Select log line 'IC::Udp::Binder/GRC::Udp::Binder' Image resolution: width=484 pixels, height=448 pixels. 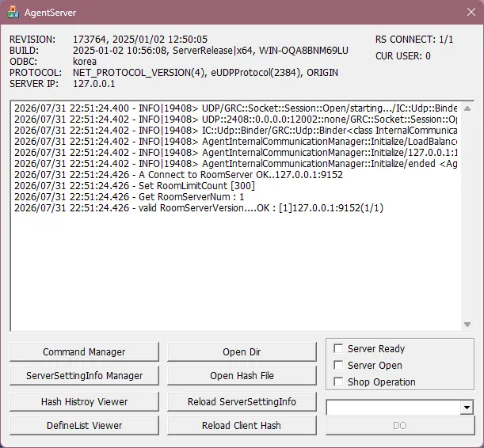[236, 131]
